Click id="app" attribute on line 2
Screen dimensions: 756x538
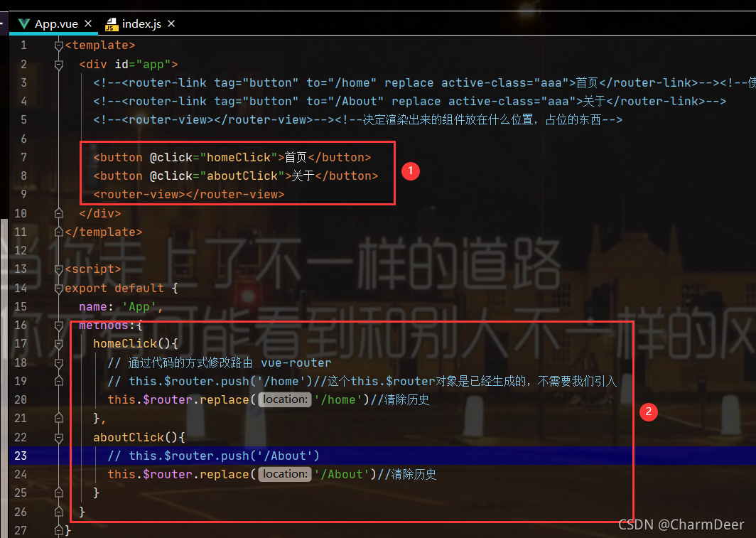tap(143, 64)
